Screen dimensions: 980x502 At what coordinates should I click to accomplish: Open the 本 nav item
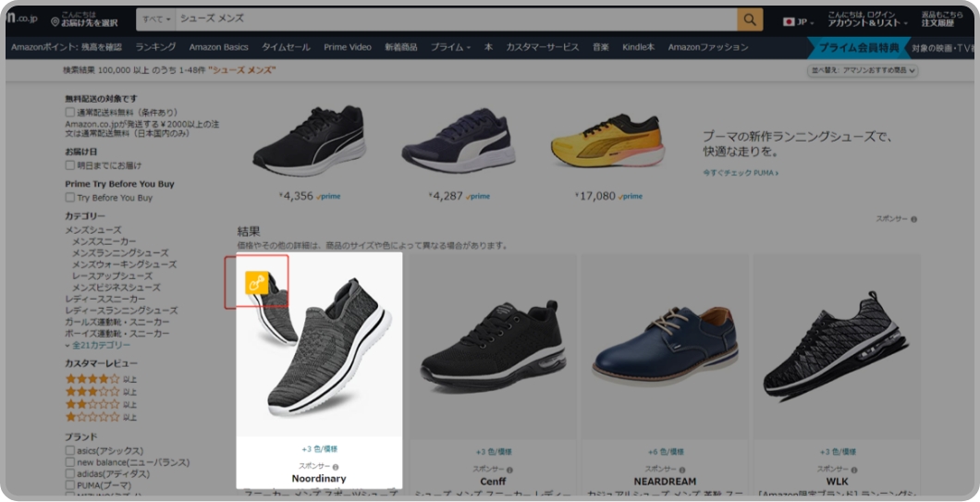pyautogui.click(x=488, y=47)
